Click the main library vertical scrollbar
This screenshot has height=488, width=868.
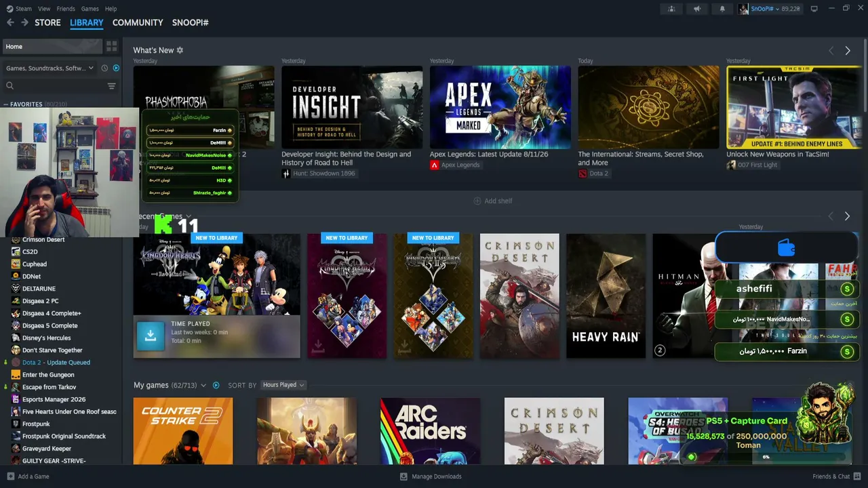click(x=864, y=75)
